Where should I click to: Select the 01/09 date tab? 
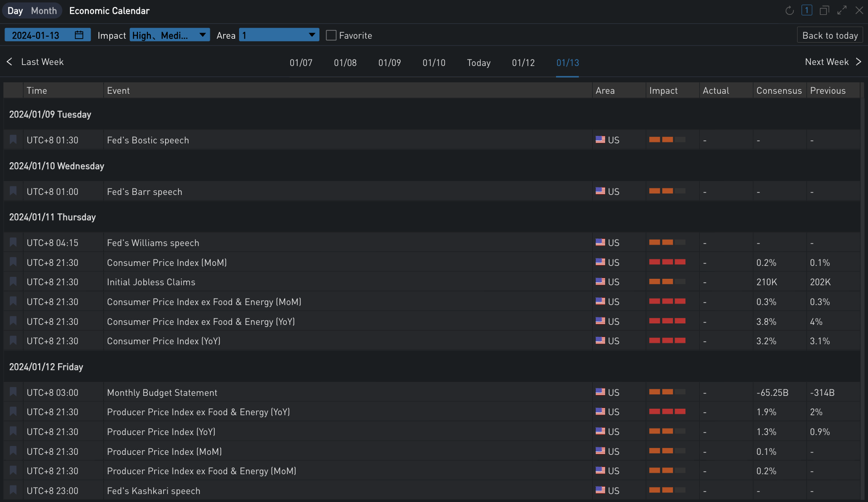click(x=389, y=63)
